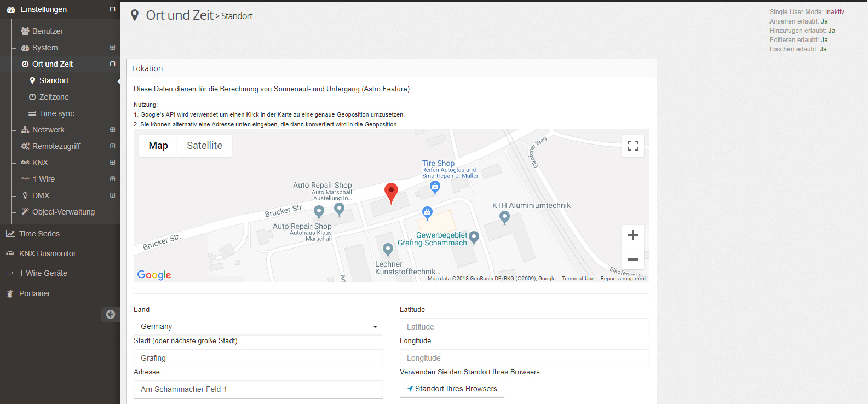This screenshot has width=868, height=404.
Task: Click the Standort pin icon in sidebar
Action: [x=32, y=80]
